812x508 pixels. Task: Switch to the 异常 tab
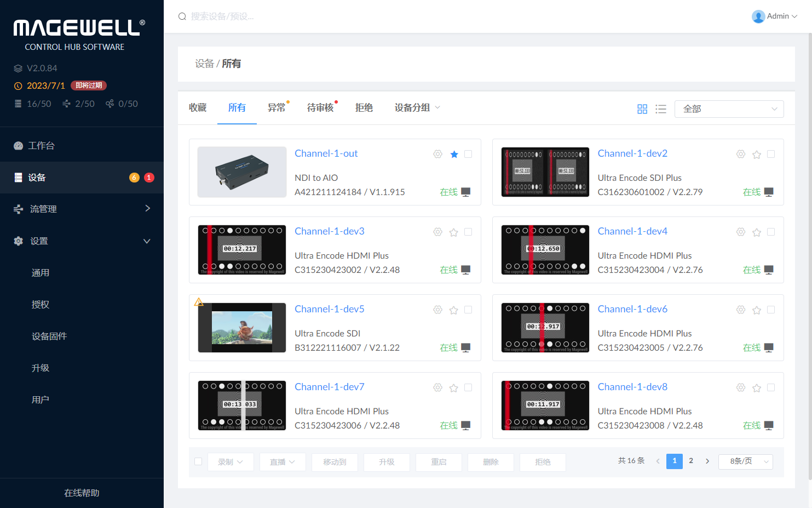pos(277,108)
